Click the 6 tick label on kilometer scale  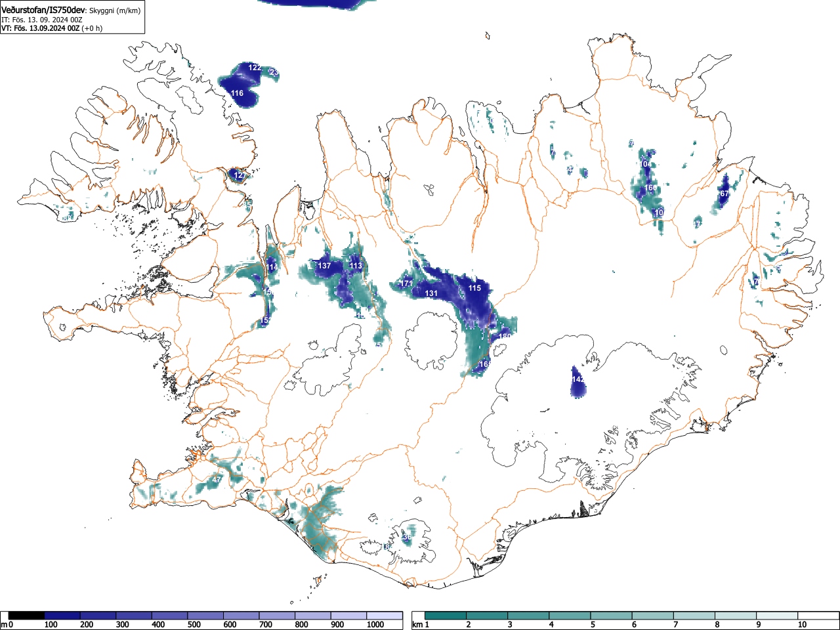point(634,625)
